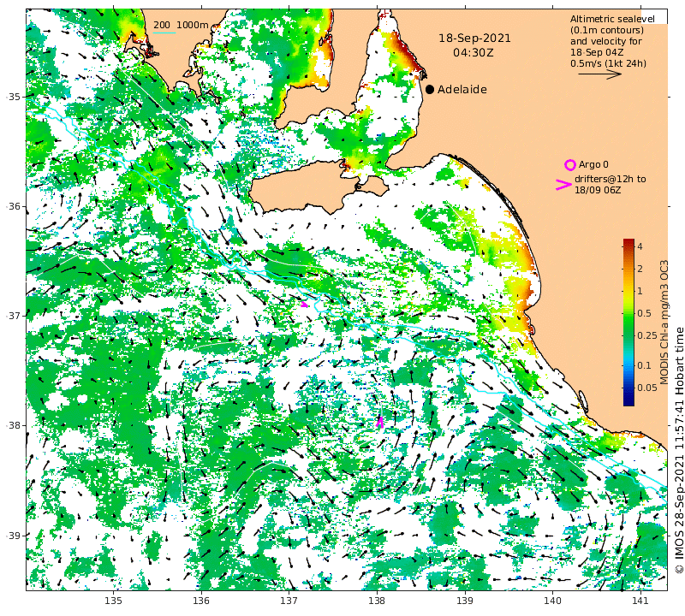Click the colorbar value 0.1 label

point(644,365)
